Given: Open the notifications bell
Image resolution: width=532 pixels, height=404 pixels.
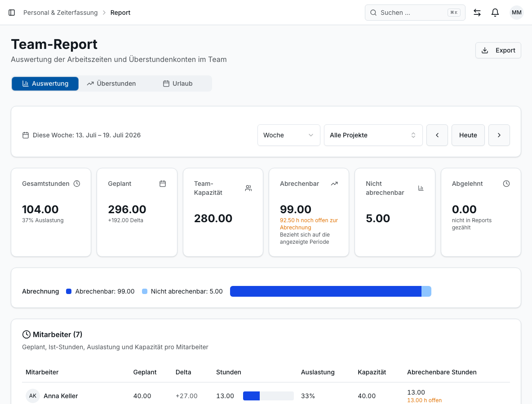Looking at the screenshot, I should pos(495,13).
